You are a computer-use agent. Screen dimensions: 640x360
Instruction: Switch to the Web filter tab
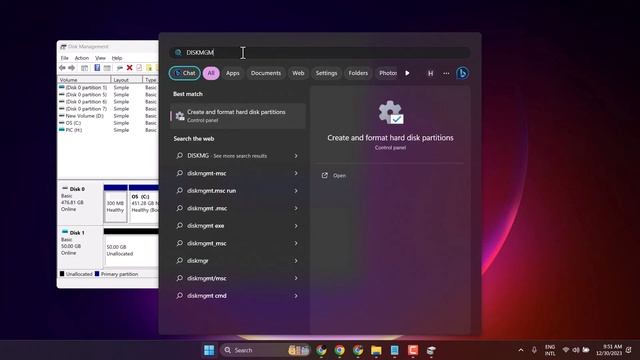298,73
